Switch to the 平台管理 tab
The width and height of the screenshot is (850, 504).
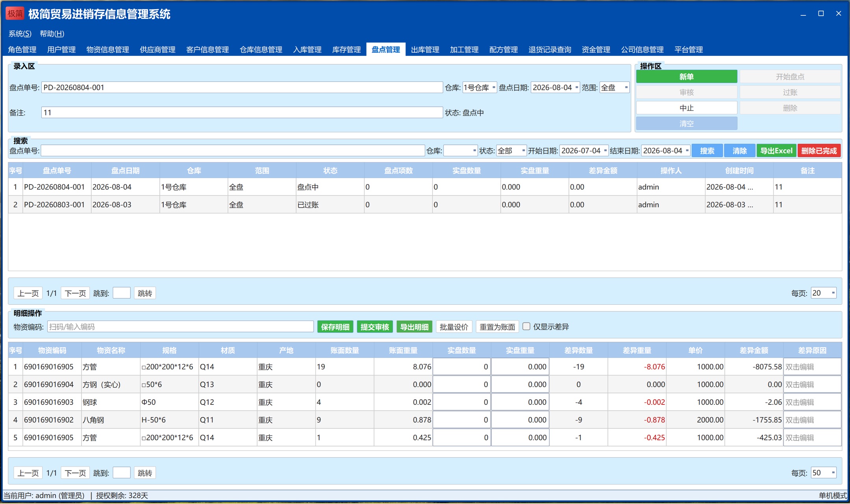coord(689,50)
